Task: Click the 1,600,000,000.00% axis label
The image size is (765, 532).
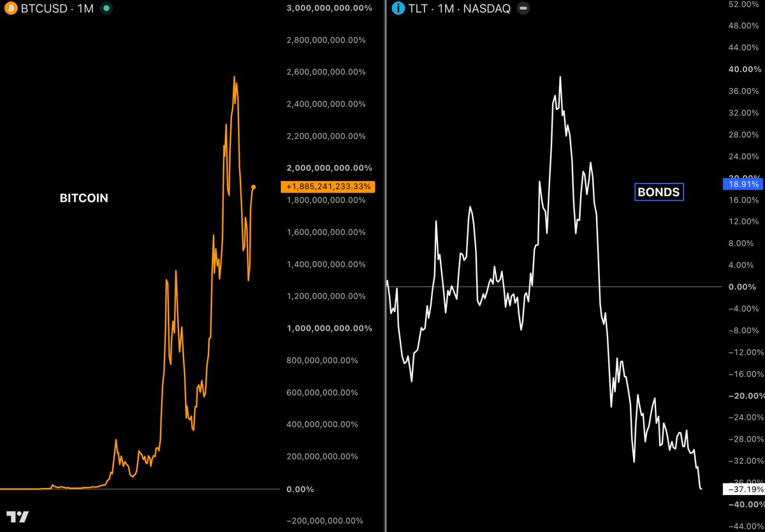Action: 326,232
